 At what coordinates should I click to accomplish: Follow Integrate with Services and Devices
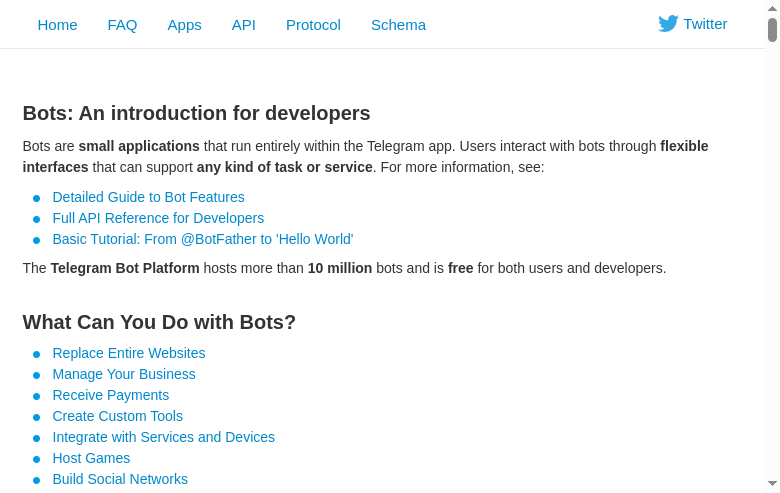tap(164, 437)
